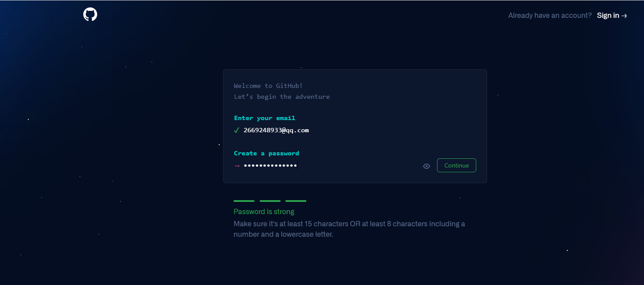Screen dimensions: 644x285
Task: Click the green checkmark beside the email
Action: (237, 130)
